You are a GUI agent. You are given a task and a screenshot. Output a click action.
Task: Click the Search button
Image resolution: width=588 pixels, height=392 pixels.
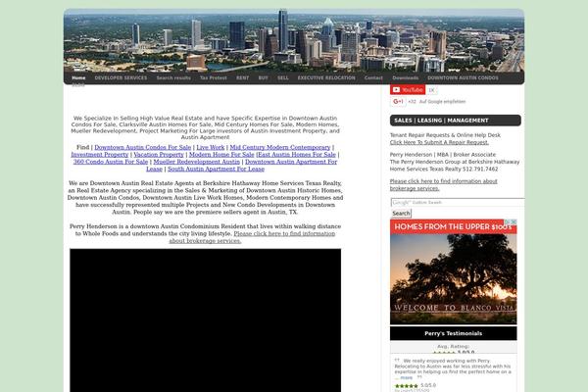pyautogui.click(x=401, y=214)
